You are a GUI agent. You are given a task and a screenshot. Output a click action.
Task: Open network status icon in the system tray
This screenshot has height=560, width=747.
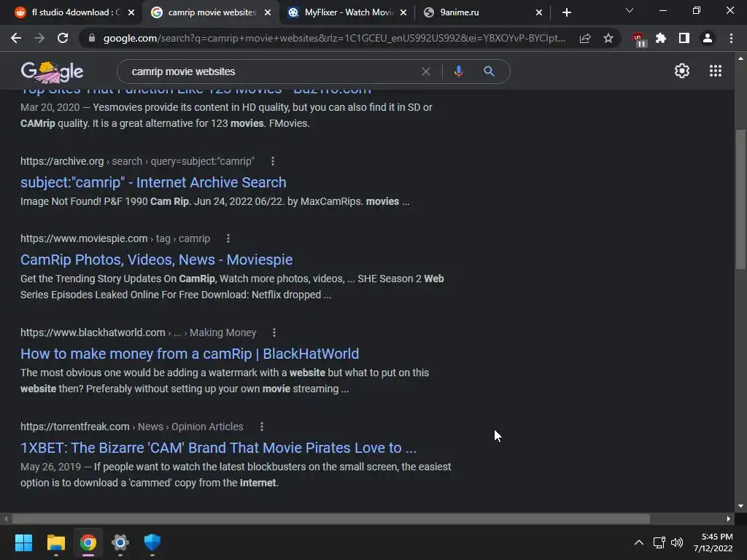click(x=659, y=542)
